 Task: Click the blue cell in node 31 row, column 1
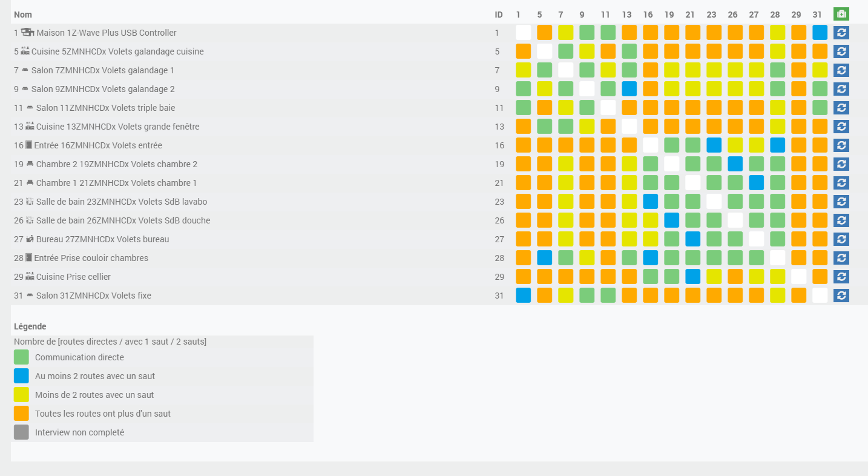pos(523,296)
